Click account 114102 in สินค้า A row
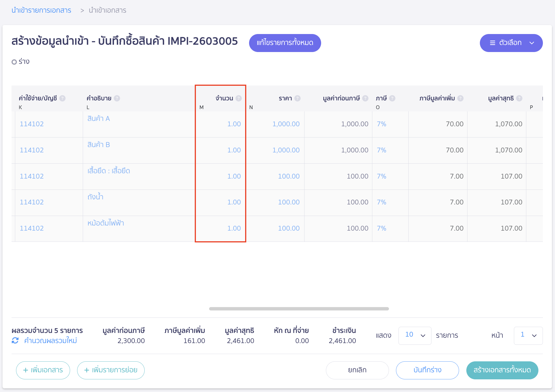 32,124
